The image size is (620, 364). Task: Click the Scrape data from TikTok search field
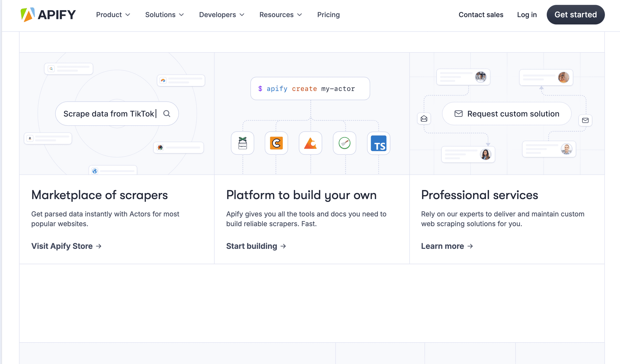coord(117,114)
